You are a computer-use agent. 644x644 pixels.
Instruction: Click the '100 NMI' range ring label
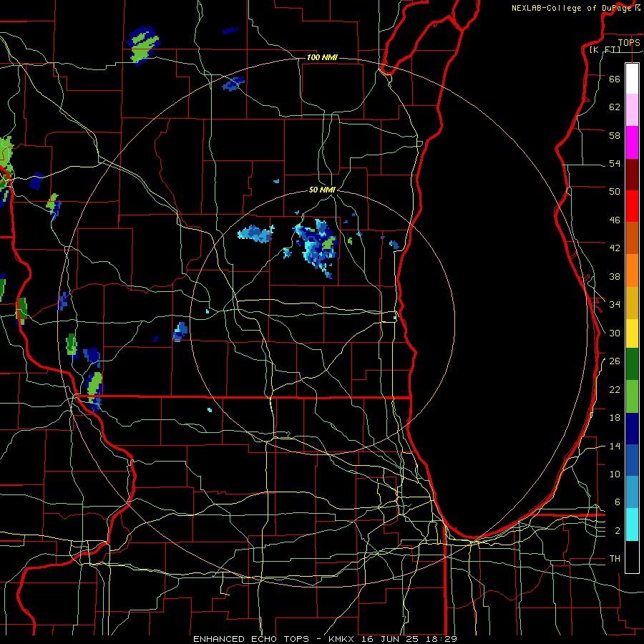coord(322,57)
